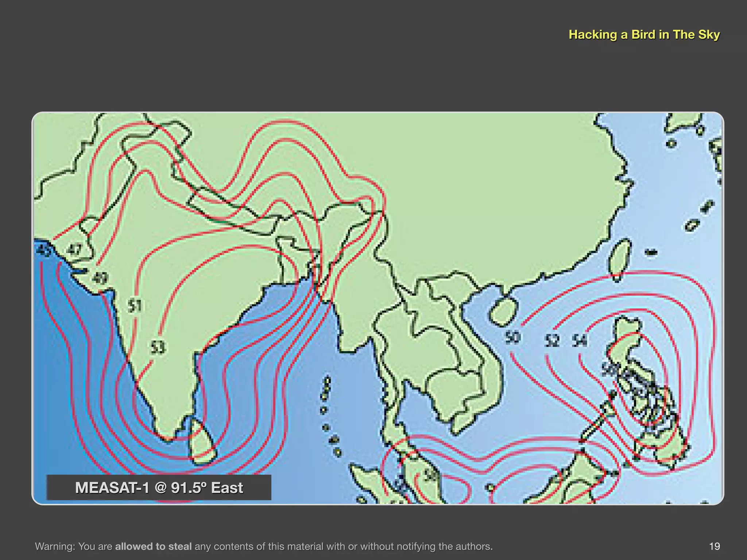Click the page number 19
This screenshot has width=747, height=560.
point(715,546)
